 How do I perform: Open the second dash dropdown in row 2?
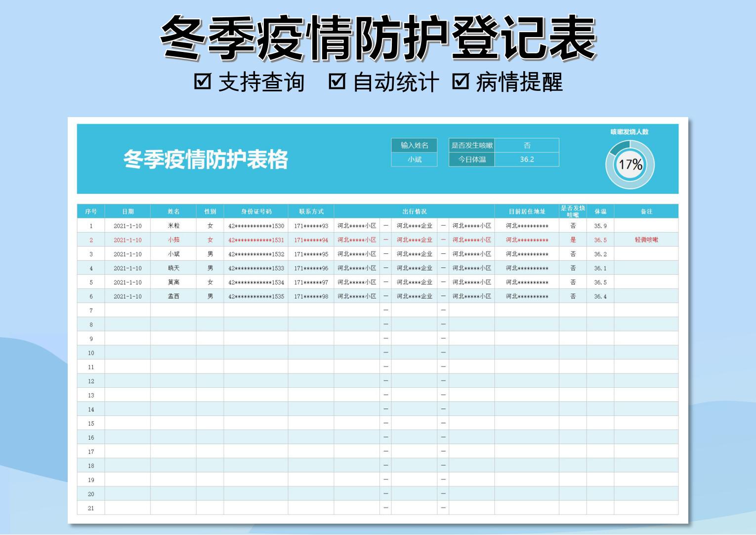(x=442, y=240)
